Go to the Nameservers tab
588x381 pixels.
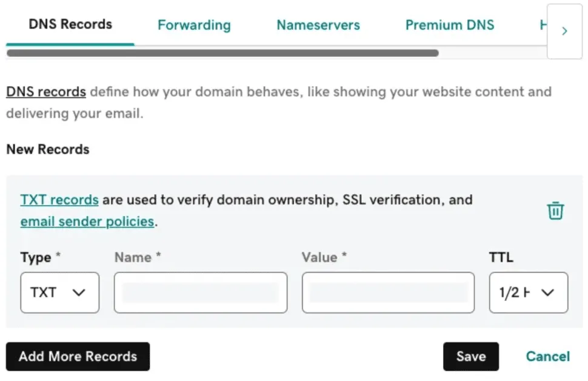(318, 25)
